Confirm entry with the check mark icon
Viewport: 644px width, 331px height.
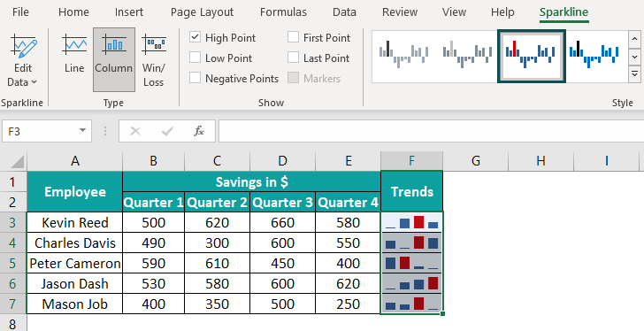pyautogui.click(x=167, y=131)
